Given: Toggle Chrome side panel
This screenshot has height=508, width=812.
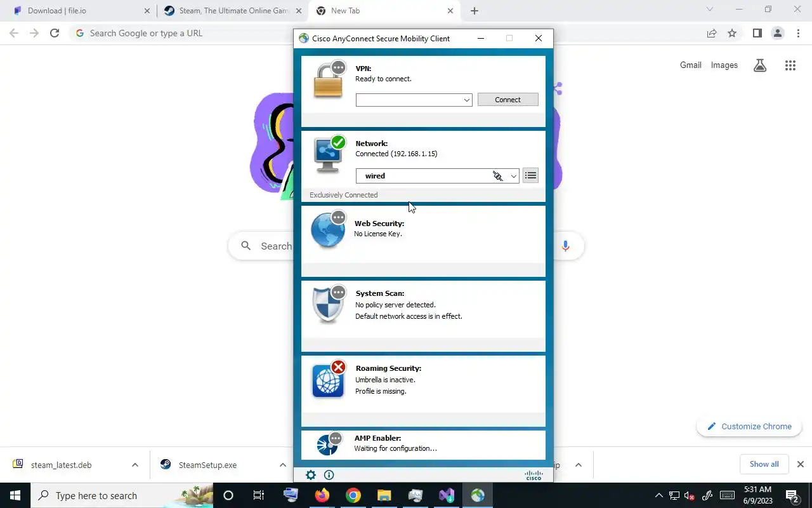Looking at the screenshot, I should click(757, 33).
